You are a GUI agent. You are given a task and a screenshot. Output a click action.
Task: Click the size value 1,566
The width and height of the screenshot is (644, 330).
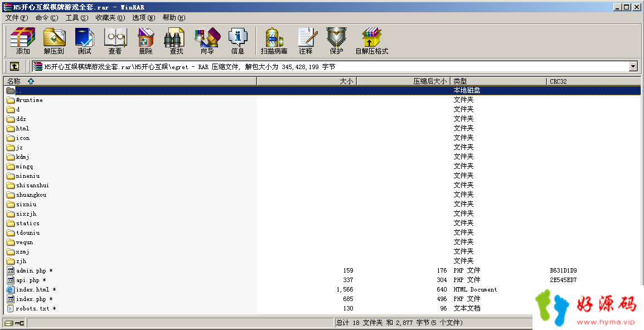[x=345, y=289]
